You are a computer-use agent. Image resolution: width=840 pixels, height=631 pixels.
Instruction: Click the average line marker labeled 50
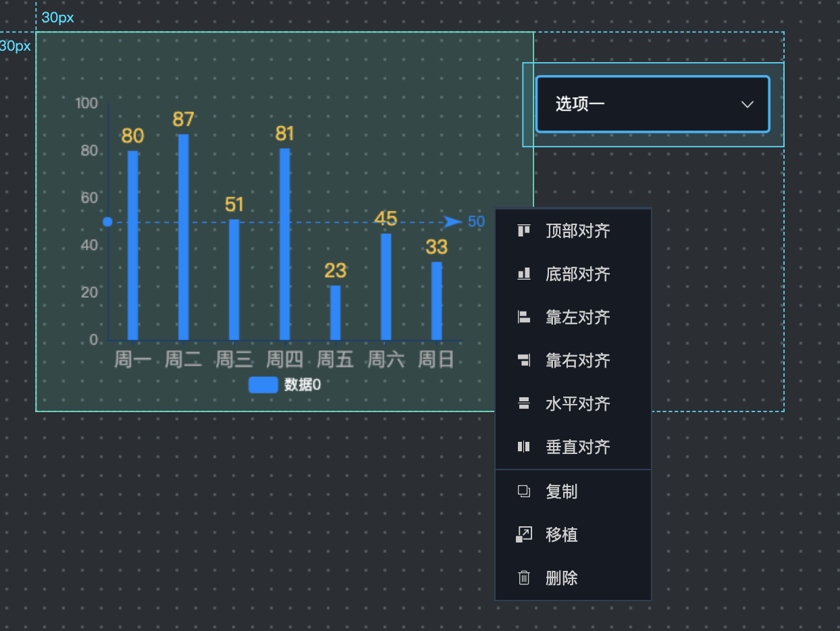(x=475, y=222)
